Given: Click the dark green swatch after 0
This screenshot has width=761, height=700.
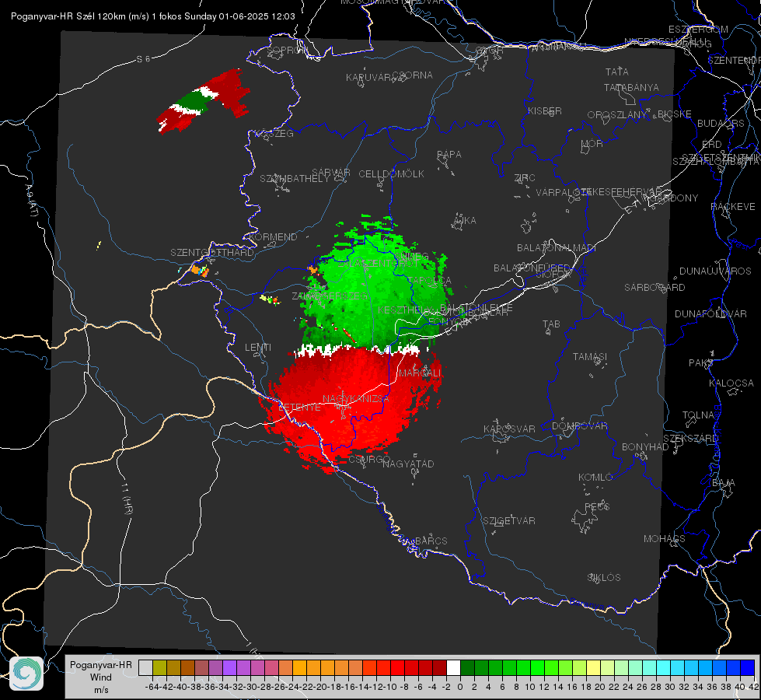Looking at the screenshot, I should 467,667.
